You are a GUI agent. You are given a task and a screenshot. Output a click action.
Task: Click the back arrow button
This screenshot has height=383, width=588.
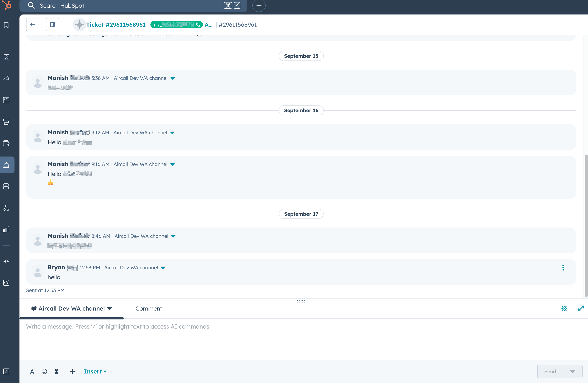(33, 25)
